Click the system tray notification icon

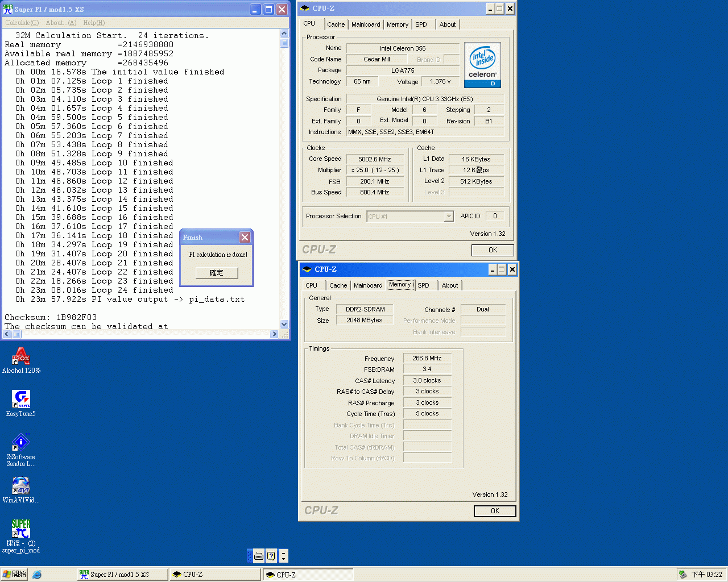(x=682, y=575)
